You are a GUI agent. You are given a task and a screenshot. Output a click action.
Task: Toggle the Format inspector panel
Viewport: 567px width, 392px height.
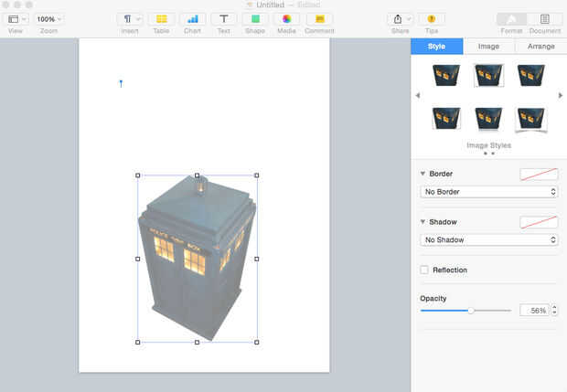tap(511, 18)
